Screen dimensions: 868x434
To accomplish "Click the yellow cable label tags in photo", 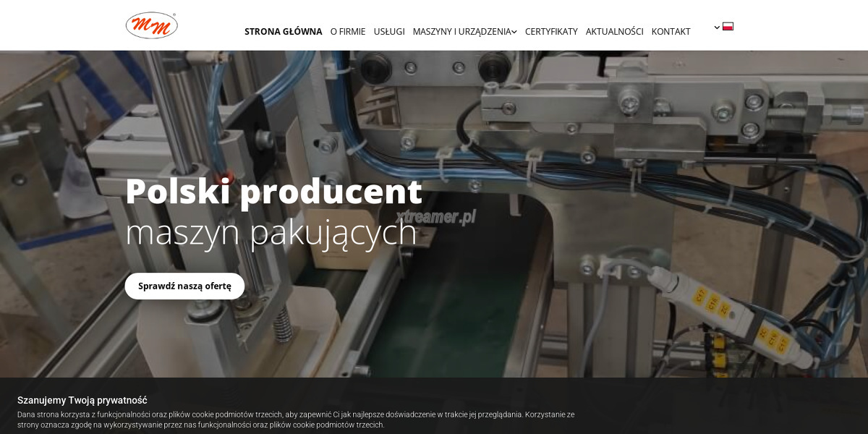I will 710,302.
